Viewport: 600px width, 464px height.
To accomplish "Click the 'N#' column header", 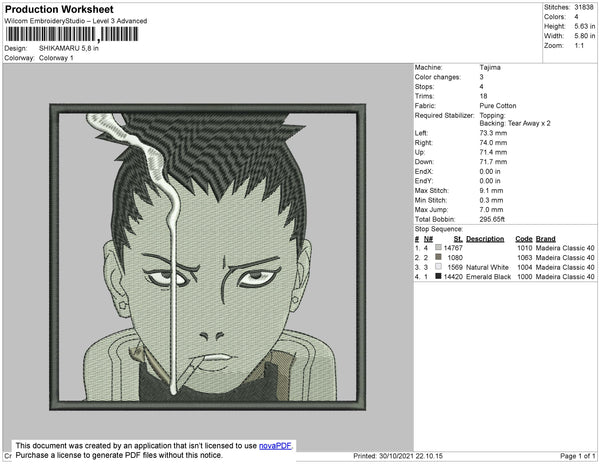I will point(428,239).
